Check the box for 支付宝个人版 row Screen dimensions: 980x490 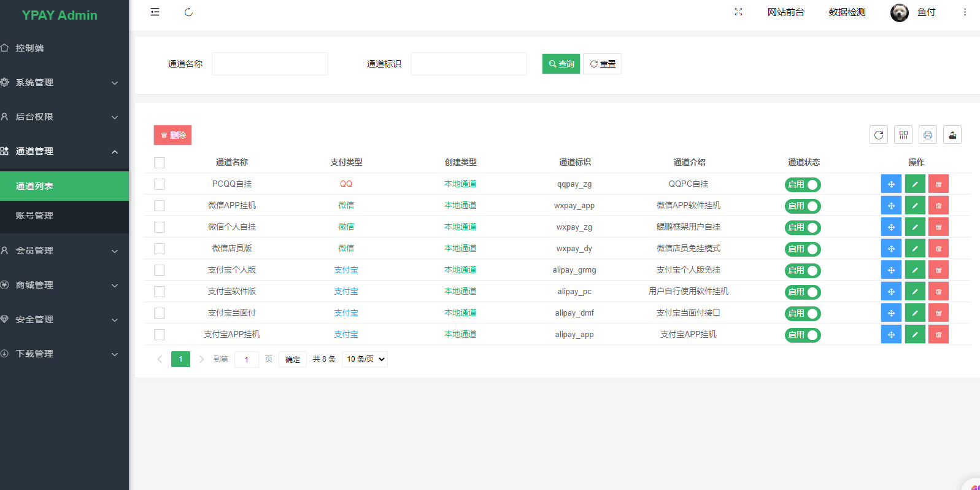(160, 270)
